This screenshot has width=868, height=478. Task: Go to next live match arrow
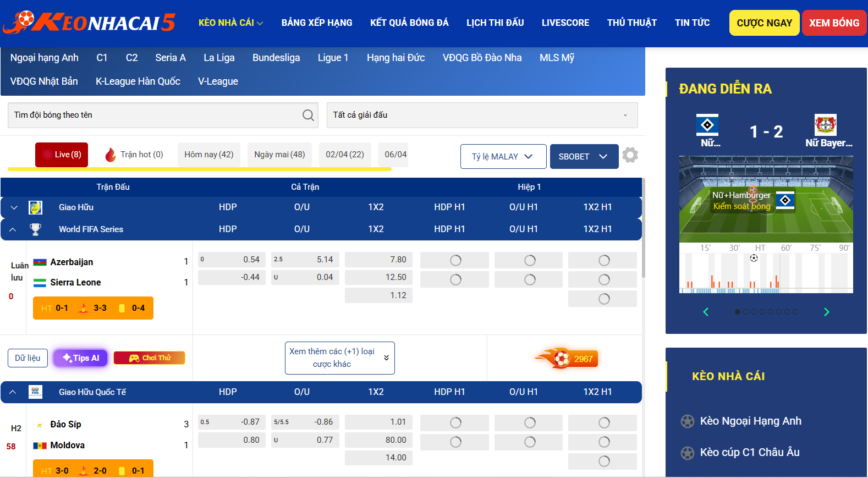[x=826, y=312]
